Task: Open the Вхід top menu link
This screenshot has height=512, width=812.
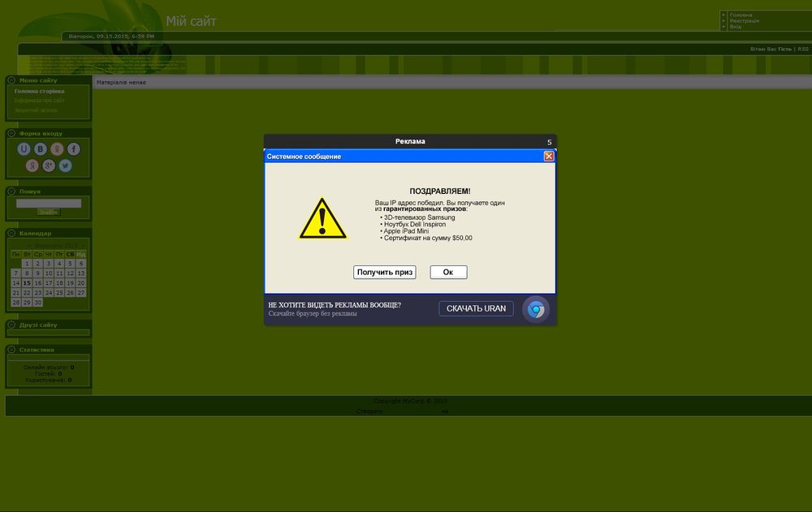Action: pyautogui.click(x=736, y=27)
